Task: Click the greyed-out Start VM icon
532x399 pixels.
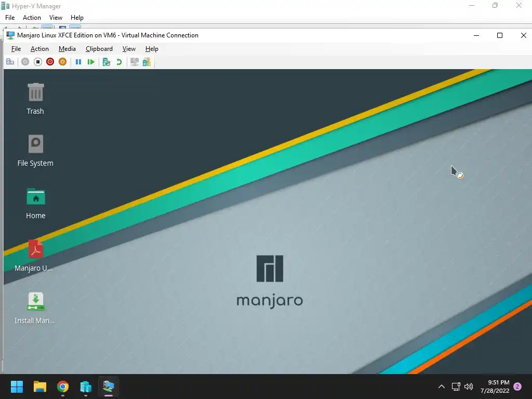Action: pyautogui.click(x=25, y=62)
